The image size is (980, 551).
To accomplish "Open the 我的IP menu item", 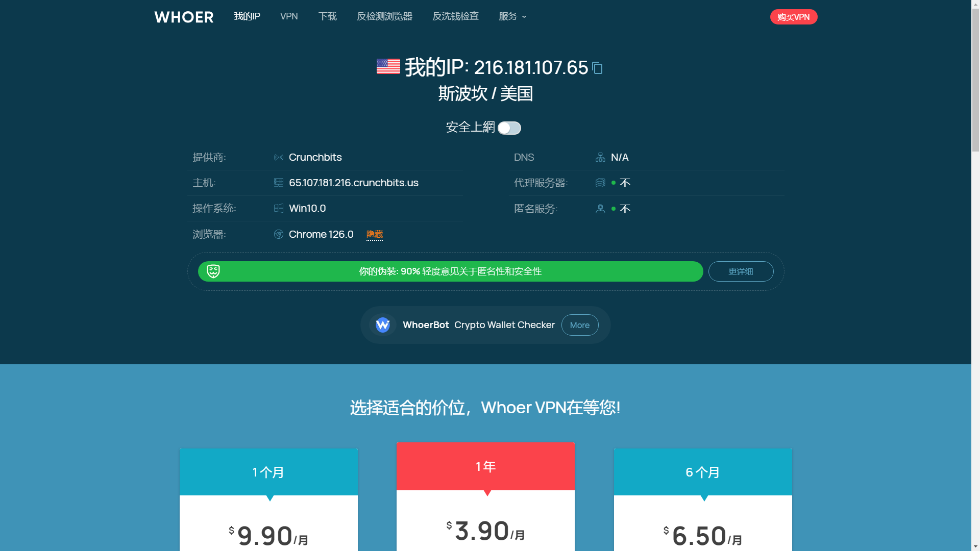I will point(247,16).
